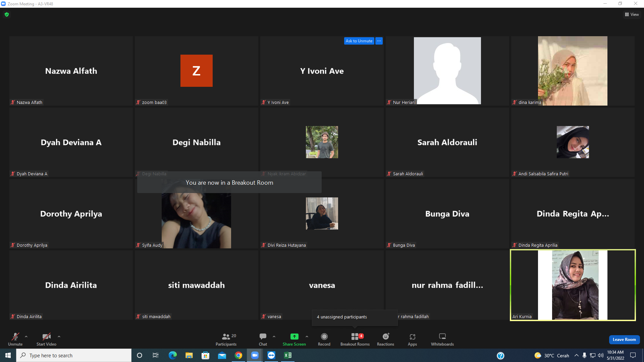Launch Microsoft Edge from the taskbar

172,355
